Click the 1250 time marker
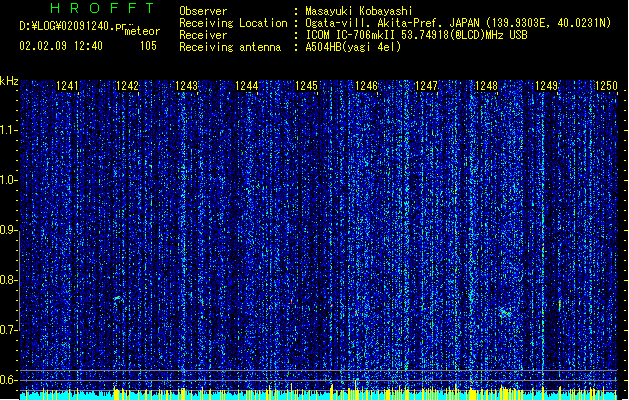 (606, 85)
